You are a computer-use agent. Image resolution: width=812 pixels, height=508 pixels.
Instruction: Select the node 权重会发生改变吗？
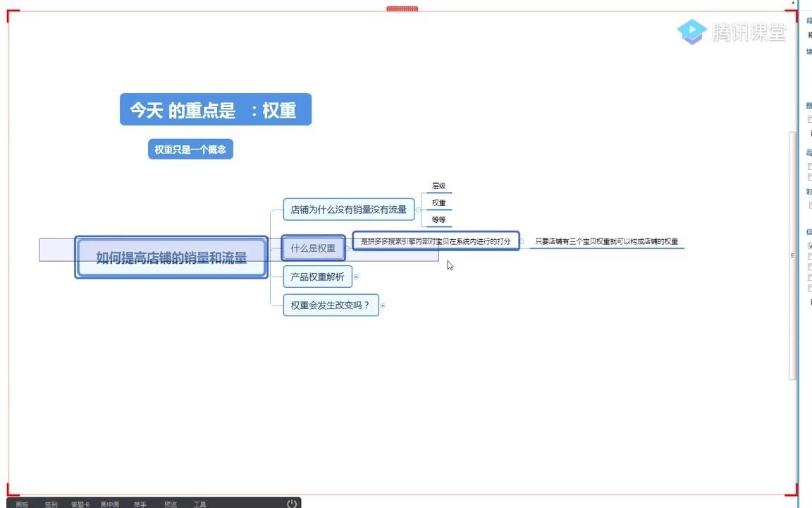click(331, 306)
